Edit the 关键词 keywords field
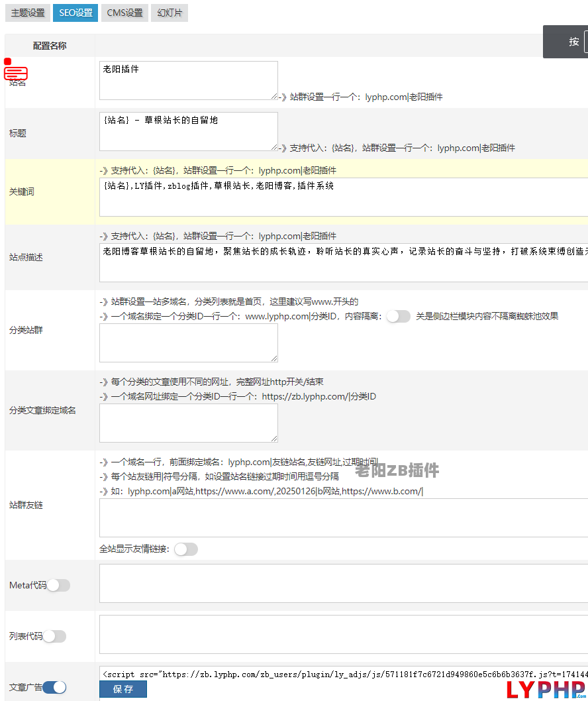 pos(344,197)
